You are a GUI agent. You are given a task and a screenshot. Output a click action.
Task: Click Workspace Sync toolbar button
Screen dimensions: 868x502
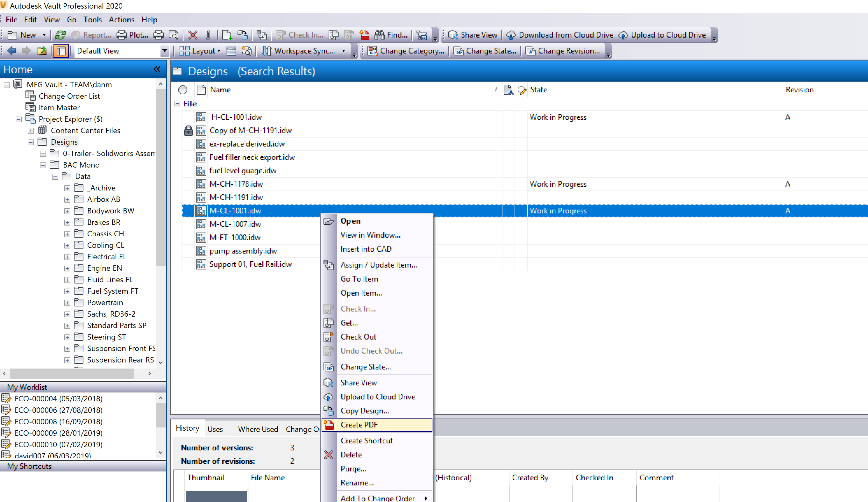point(298,51)
